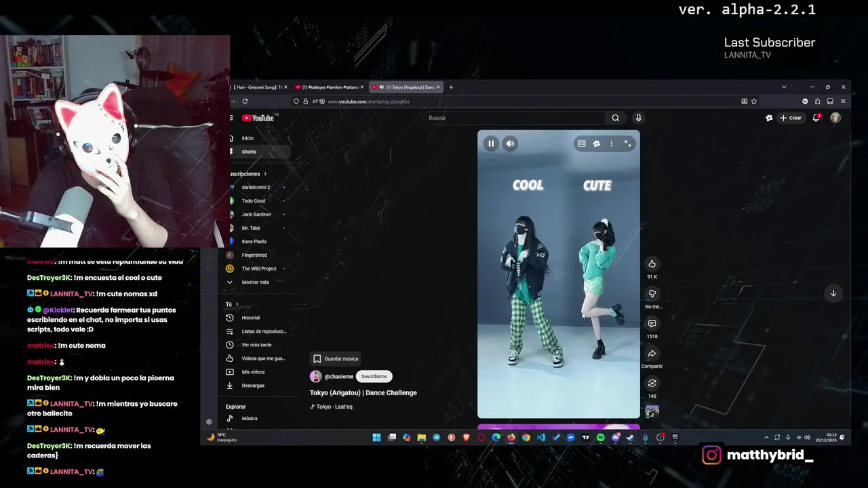Pause the Shorts video
The width and height of the screenshot is (868, 488).
pyautogui.click(x=491, y=144)
